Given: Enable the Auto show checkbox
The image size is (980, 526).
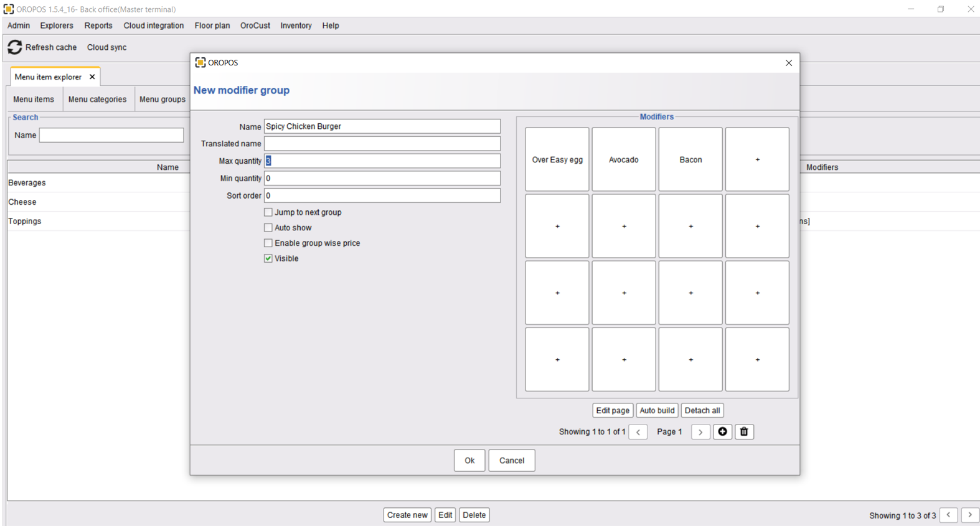Looking at the screenshot, I should (x=268, y=228).
